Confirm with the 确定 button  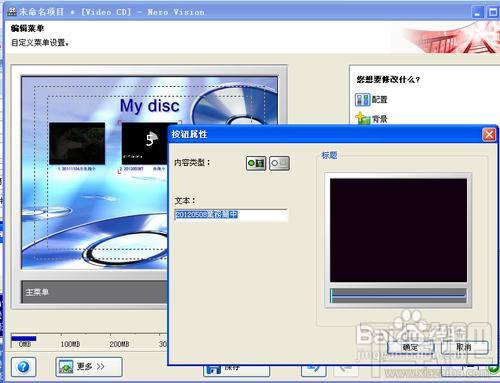click(410, 347)
